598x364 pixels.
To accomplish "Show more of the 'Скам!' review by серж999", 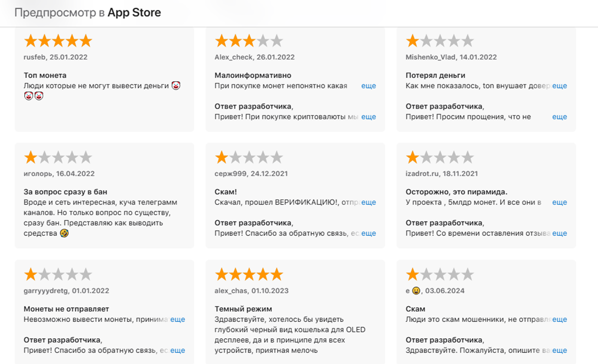I will (x=368, y=202).
